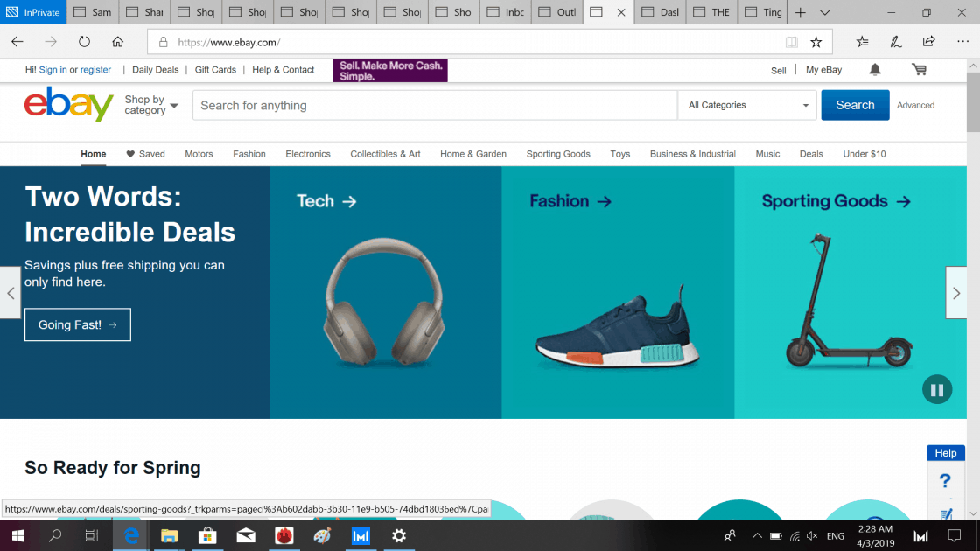Close the current eBay tab
Viewport: 980px width, 551px height.
[621, 12]
